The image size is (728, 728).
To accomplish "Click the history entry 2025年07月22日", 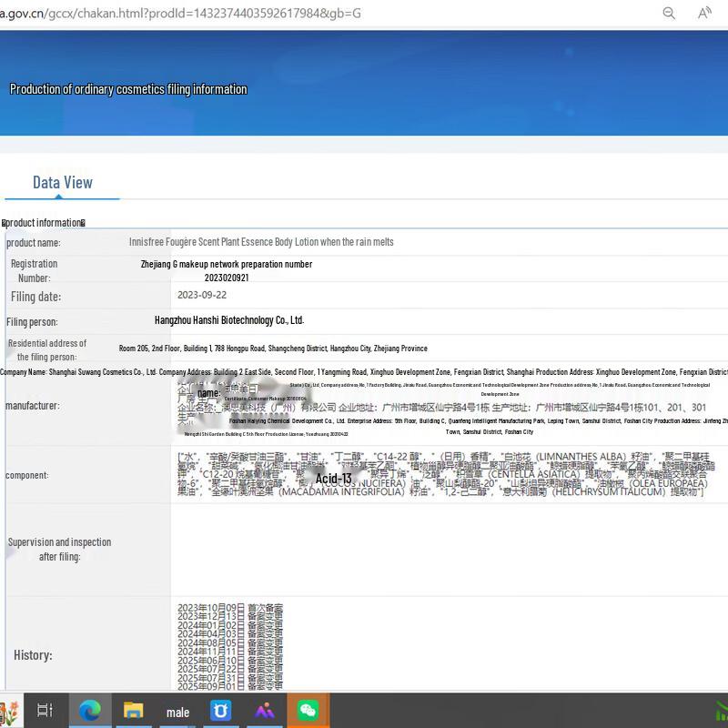I will point(230,669).
